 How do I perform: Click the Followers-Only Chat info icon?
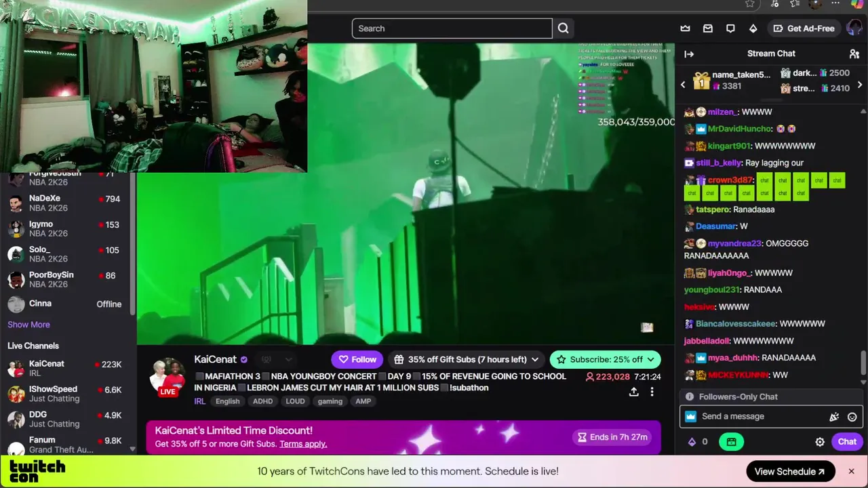tap(690, 396)
